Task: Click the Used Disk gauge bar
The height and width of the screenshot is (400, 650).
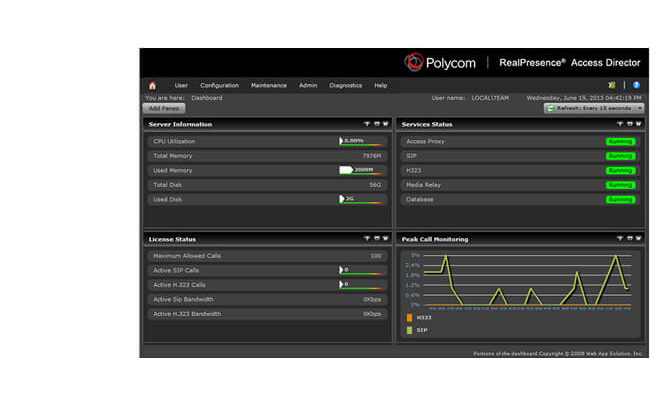Action: 361,199
